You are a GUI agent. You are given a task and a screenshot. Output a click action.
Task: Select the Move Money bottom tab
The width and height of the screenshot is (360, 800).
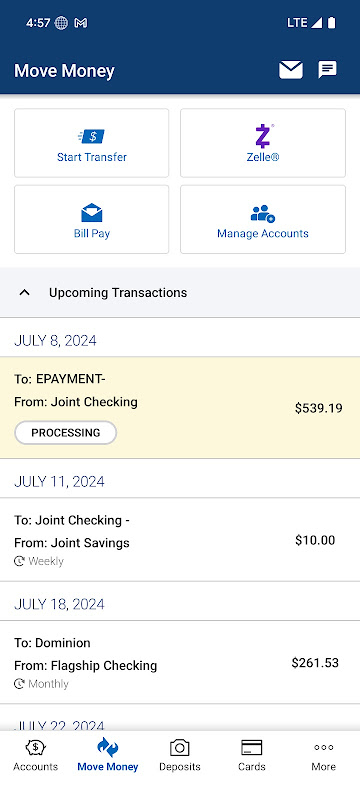pos(108,756)
